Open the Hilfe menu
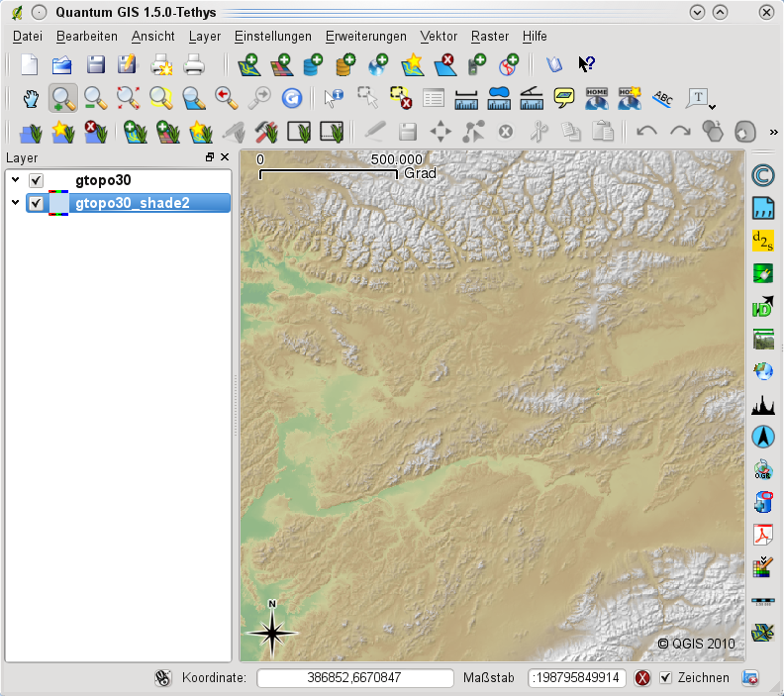The image size is (784, 696). pos(535,37)
